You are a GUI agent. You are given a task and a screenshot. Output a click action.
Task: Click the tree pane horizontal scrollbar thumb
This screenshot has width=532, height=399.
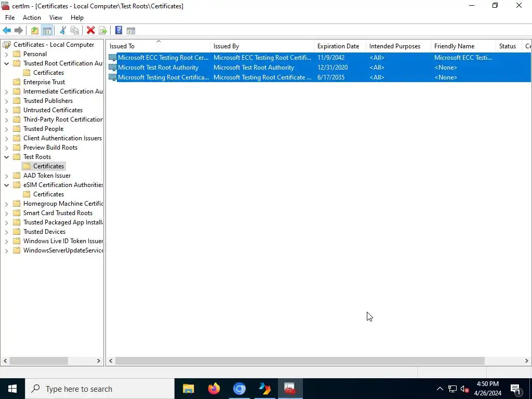pos(38,361)
